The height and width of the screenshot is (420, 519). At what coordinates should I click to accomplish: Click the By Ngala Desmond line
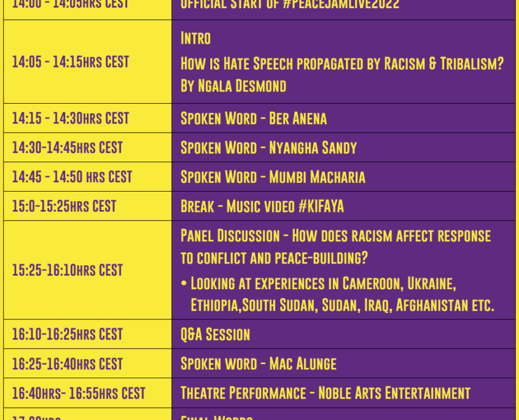(233, 86)
